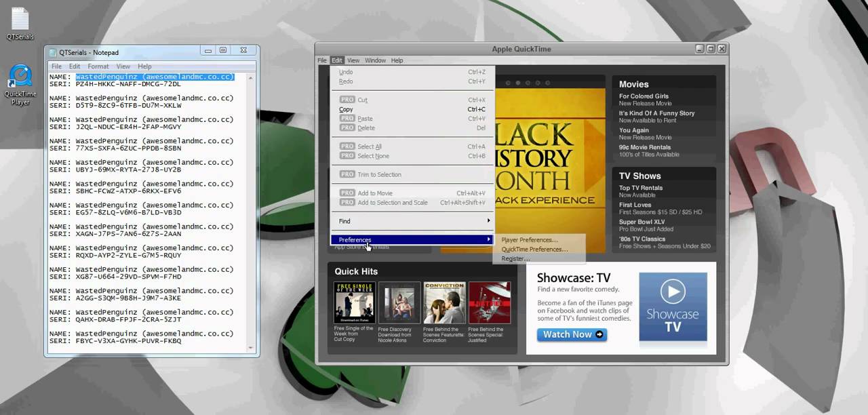Screen dimensions: 868x415
Task: Click PRO badge next to Delete
Action: (x=347, y=127)
